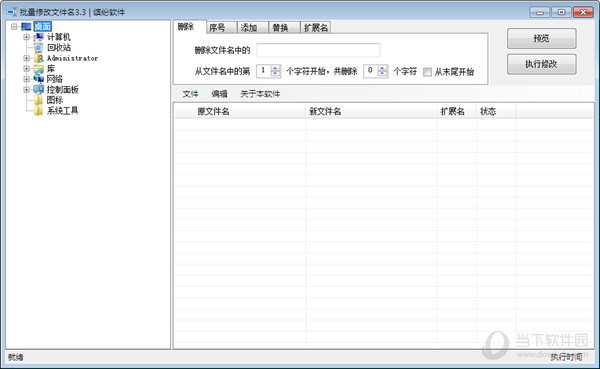600x369 pixels.
Task: Expand the 网络 tree node
Action: pos(26,79)
